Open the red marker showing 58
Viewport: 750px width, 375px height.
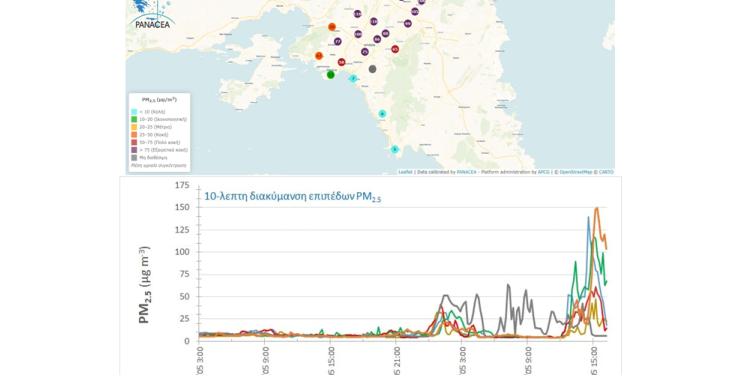tap(342, 62)
